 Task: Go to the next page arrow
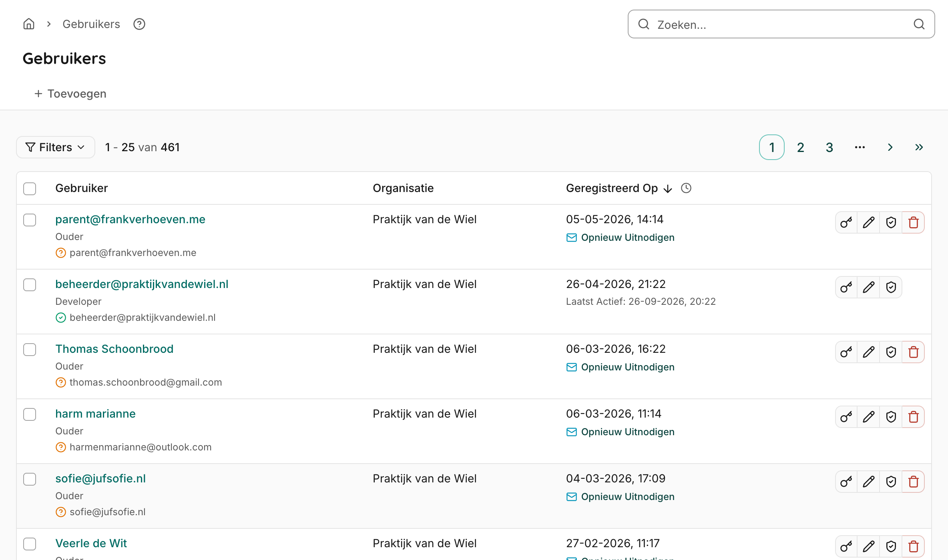(890, 147)
